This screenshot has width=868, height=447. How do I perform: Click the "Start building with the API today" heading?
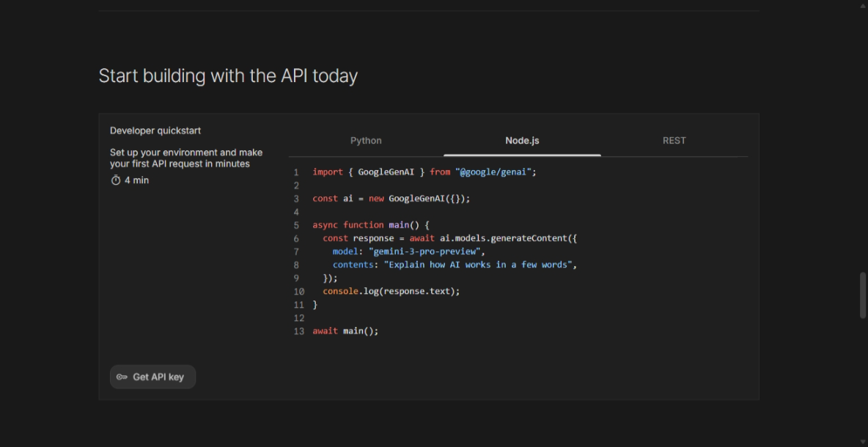coord(228,76)
